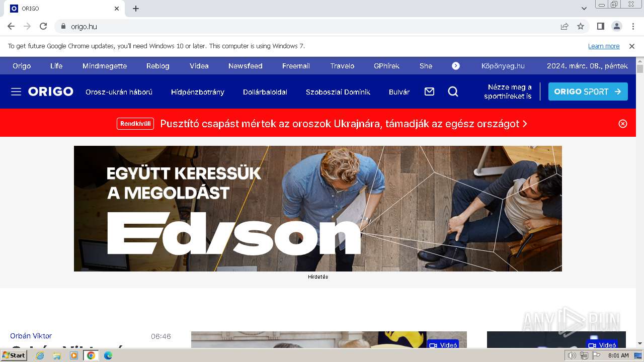The width and height of the screenshot is (644, 362).
Task: Expand more top navigation items arrow
Action: (x=456, y=66)
